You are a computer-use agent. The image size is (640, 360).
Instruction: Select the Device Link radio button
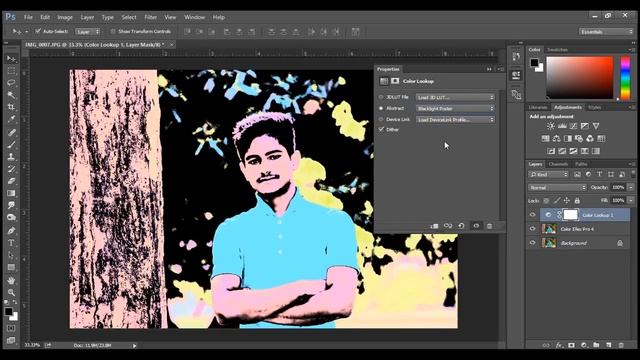pyautogui.click(x=381, y=119)
